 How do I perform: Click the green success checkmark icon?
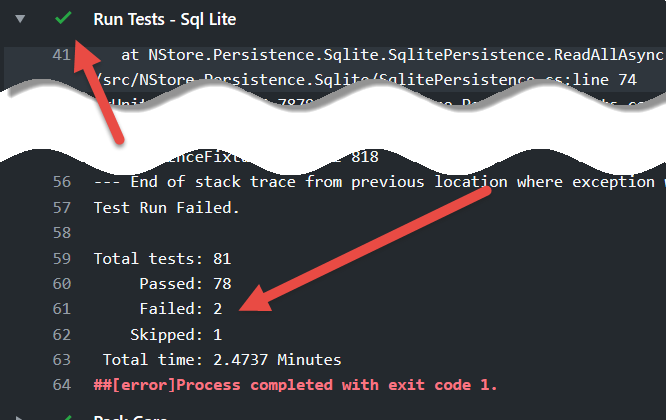pyautogui.click(x=63, y=18)
